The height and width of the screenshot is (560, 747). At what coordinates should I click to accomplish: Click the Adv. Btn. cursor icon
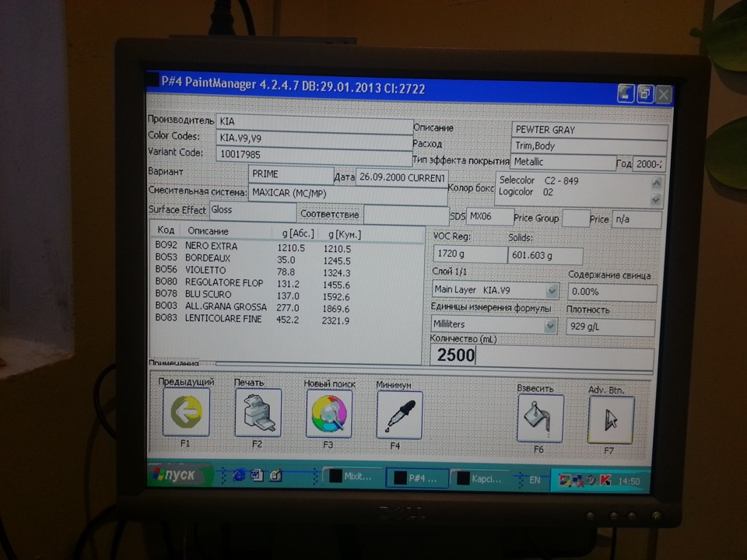tap(611, 421)
